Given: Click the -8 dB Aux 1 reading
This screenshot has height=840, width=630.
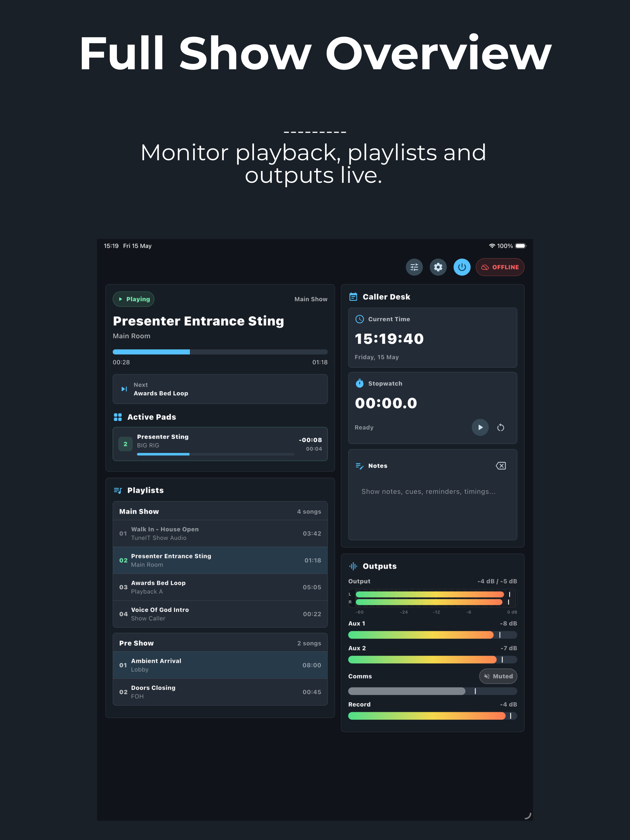Looking at the screenshot, I should [x=508, y=624].
